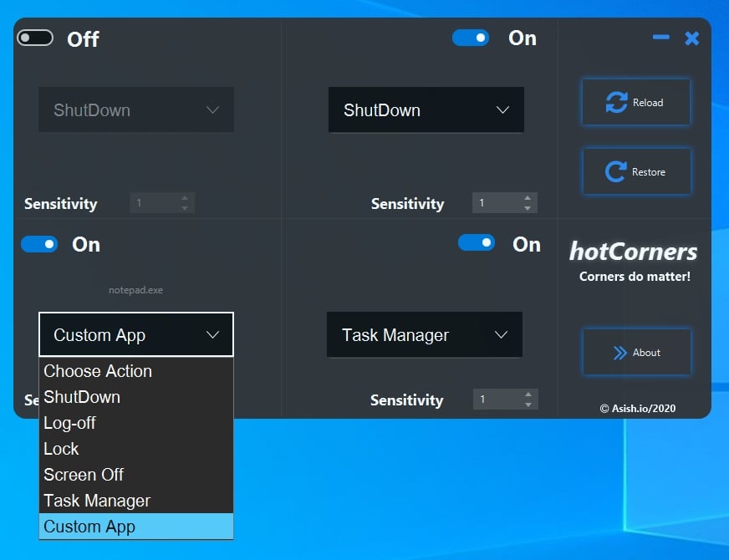The image size is (729, 560).
Task: Choose ShutDown in the open list
Action: click(136, 397)
